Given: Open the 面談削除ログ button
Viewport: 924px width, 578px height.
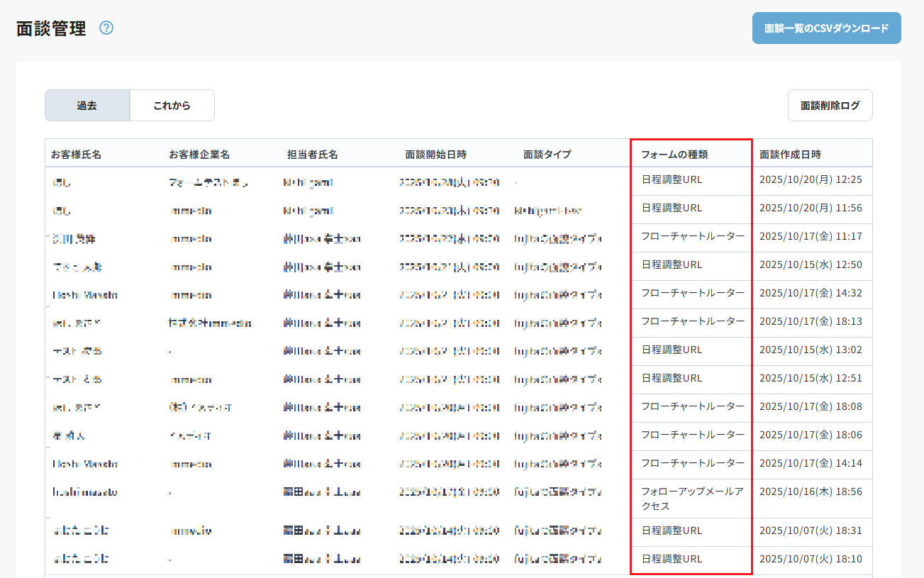Looking at the screenshot, I should click(830, 106).
